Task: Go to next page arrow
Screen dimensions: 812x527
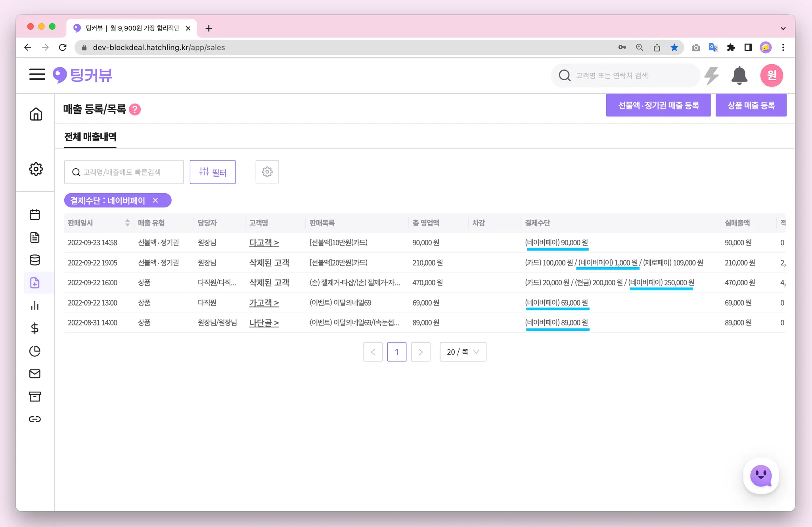Action: point(421,352)
